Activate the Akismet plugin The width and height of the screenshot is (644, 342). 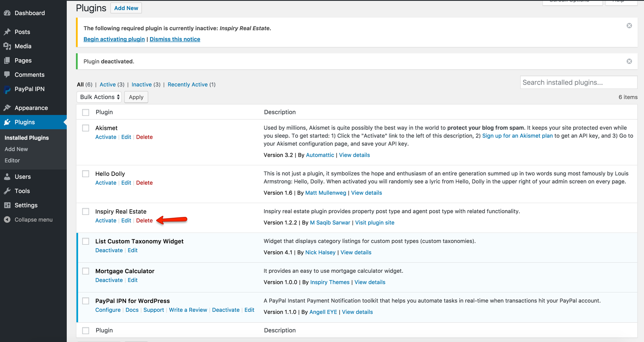[x=106, y=137]
